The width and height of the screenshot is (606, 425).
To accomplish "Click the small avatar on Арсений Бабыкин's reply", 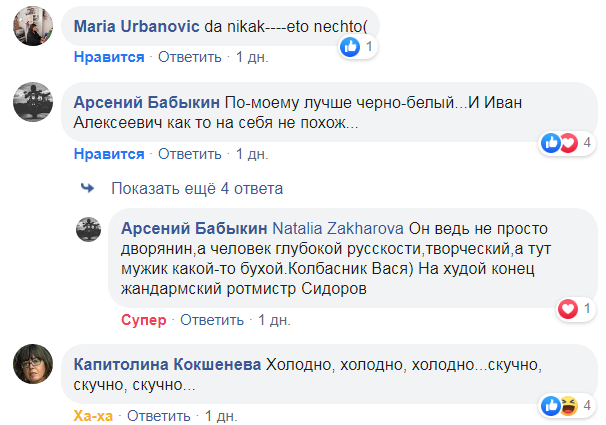I will click(90, 228).
